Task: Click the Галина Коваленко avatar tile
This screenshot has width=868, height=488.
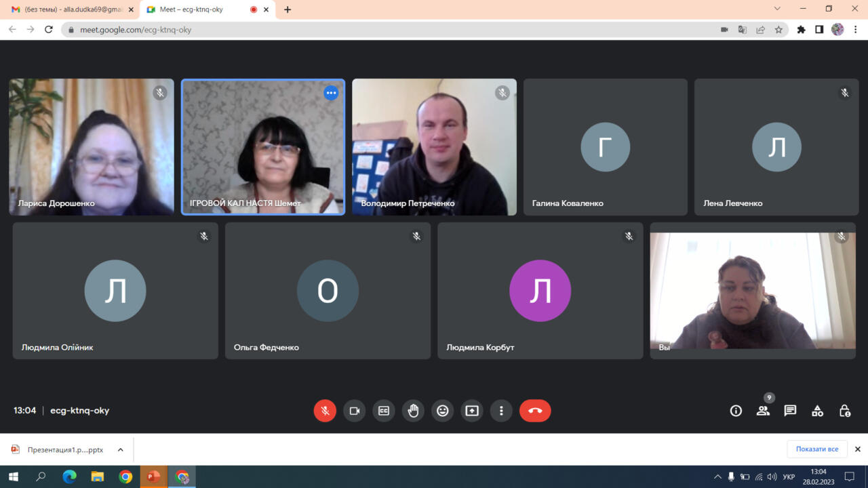Action: [x=606, y=147]
